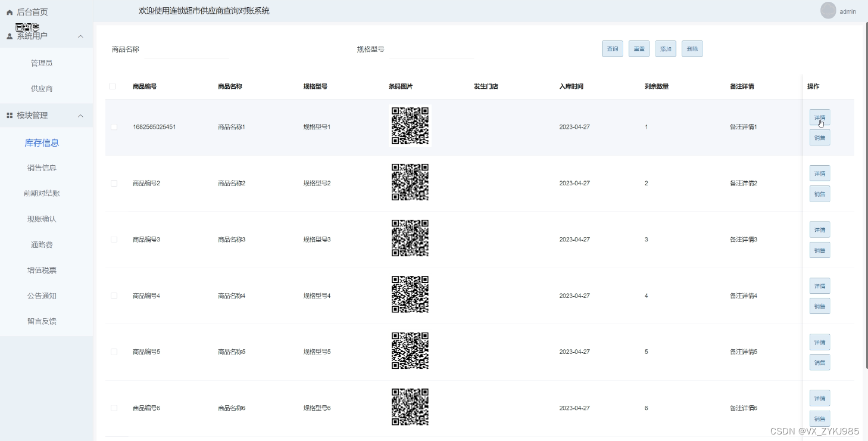Viewport: 868px width, 441px height.
Task: Click the 添加 add button
Action: 666,49
